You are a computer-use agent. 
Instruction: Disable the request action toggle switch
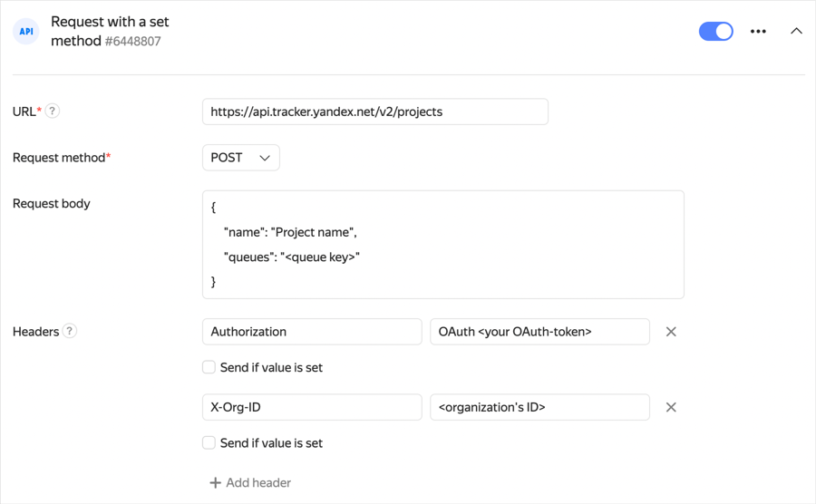[x=715, y=32]
